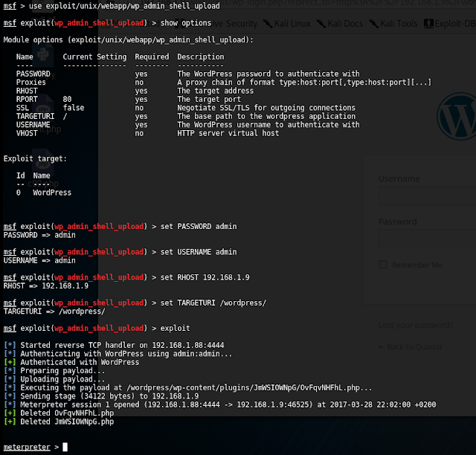Click the 'Preparing payload...' output line
This screenshot has height=455, width=476.
(x=54, y=371)
